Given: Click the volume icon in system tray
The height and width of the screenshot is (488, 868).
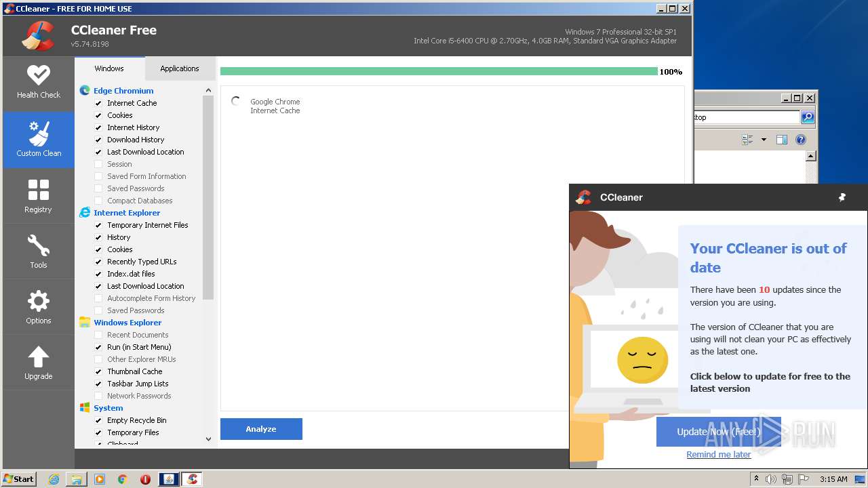Looking at the screenshot, I should click(x=771, y=479).
